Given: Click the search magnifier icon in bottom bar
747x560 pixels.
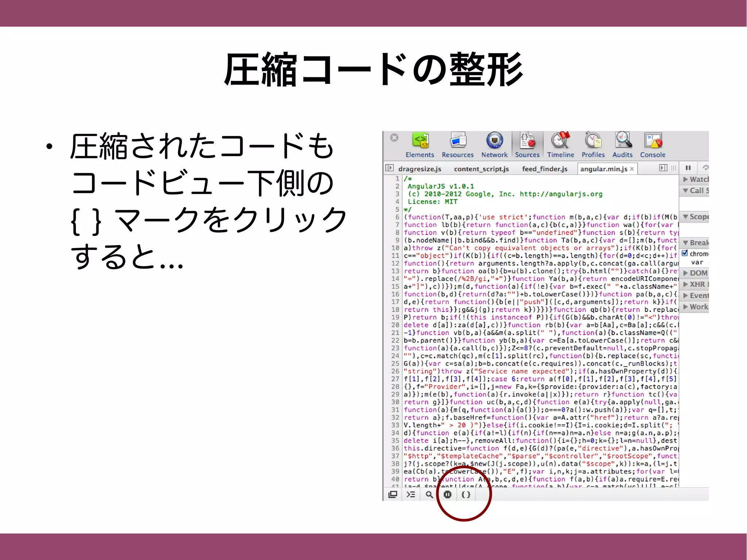Looking at the screenshot, I should click(429, 495).
